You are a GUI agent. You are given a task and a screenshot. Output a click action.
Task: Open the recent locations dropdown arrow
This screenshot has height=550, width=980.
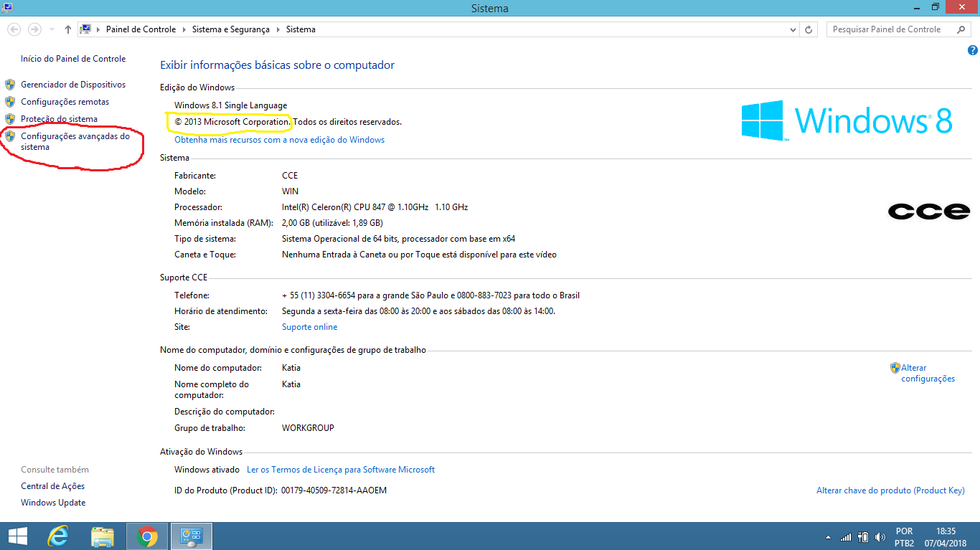click(52, 29)
